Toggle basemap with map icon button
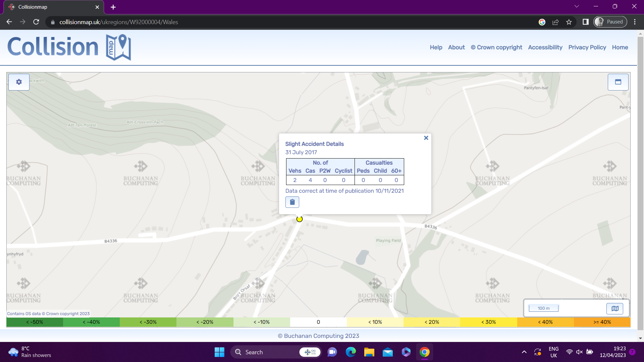 (x=615, y=308)
